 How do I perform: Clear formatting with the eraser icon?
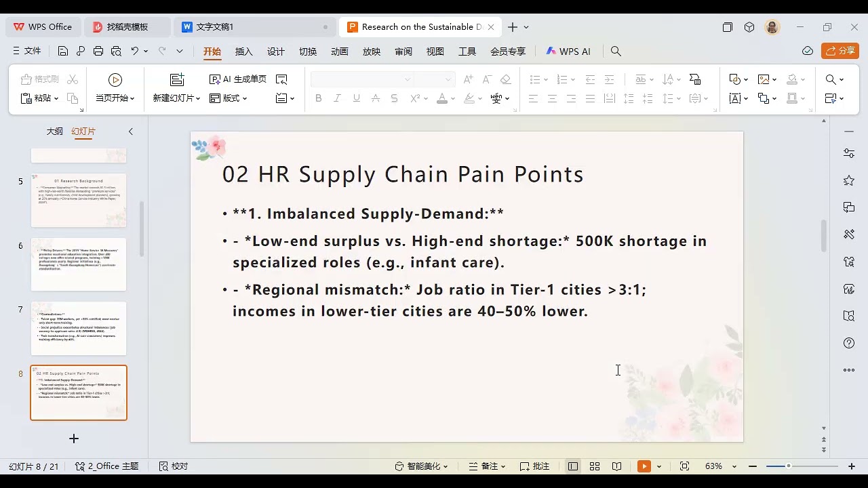[x=505, y=79]
